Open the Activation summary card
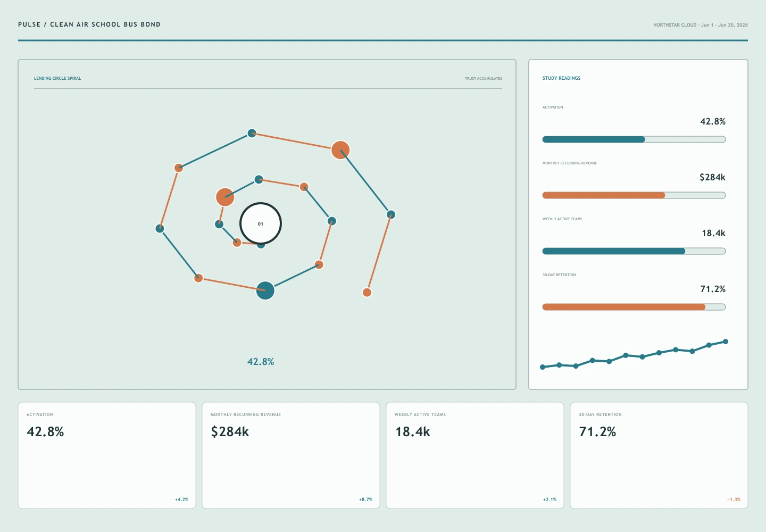The height and width of the screenshot is (532, 766). [107, 455]
